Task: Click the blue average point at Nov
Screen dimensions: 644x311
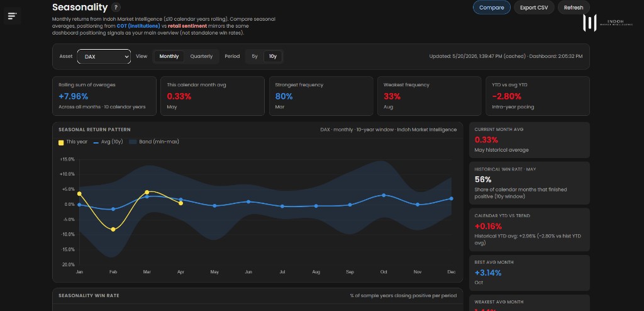Action: [418, 205]
